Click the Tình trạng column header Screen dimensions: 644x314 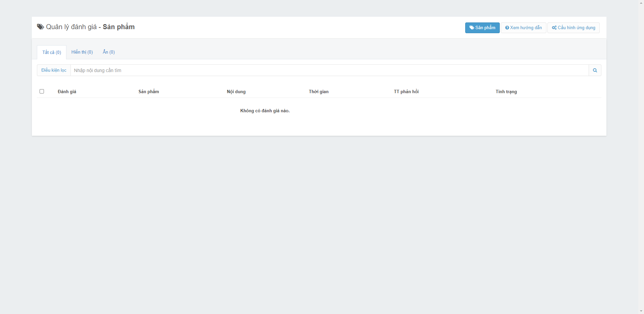pyautogui.click(x=506, y=92)
